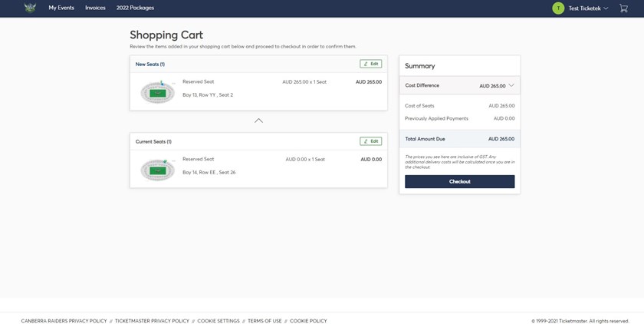Open Ticketmaster Privacy Policy link

(152, 321)
